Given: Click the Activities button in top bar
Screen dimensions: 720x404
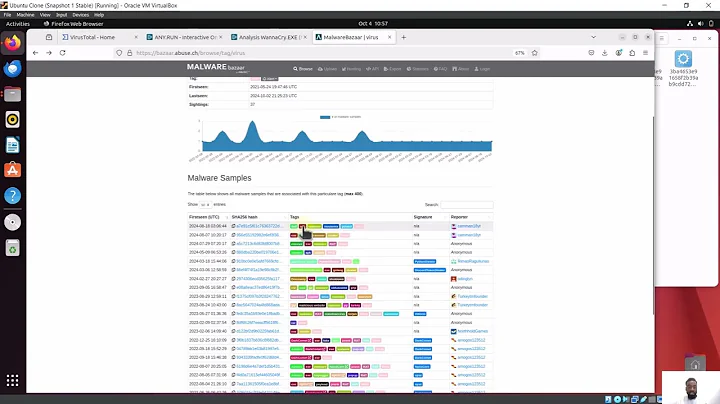Looking at the screenshot, I should [x=17, y=23].
